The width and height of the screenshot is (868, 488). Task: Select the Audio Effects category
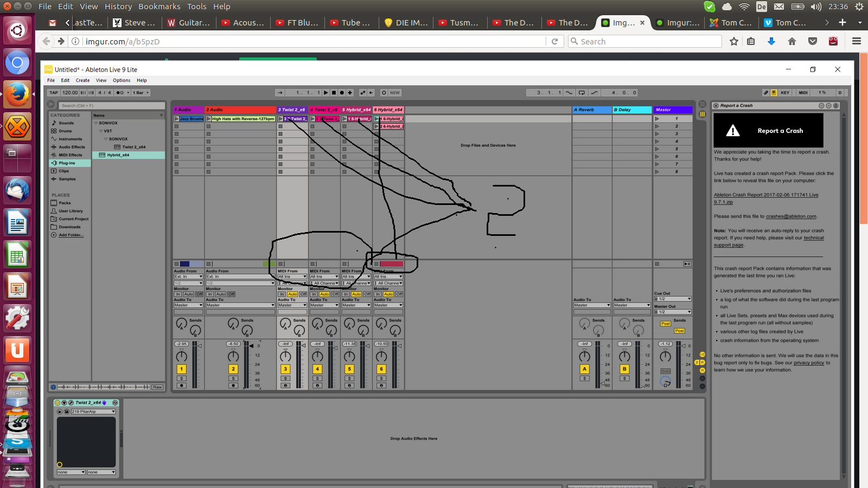[x=72, y=147]
